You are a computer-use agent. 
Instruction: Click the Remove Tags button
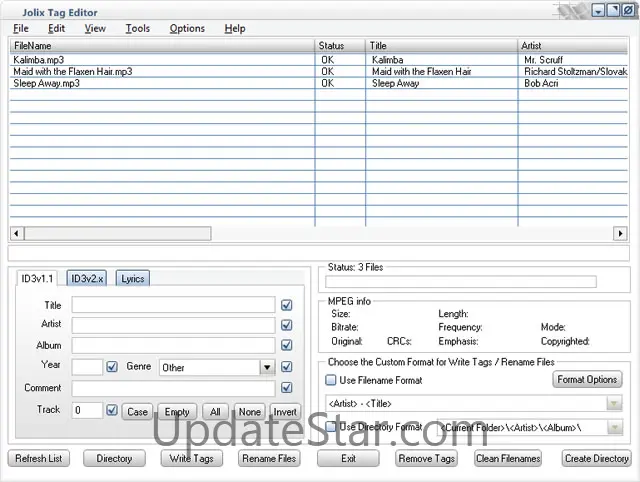(x=427, y=458)
